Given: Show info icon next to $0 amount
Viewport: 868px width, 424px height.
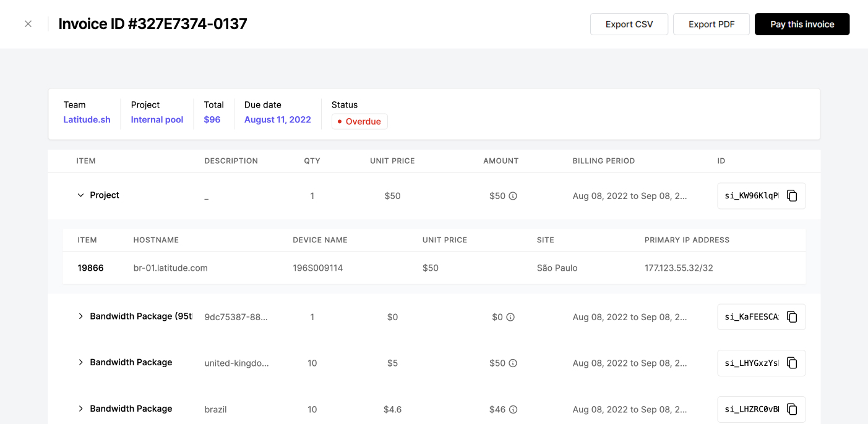Looking at the screenshot, I should (510, 317).
